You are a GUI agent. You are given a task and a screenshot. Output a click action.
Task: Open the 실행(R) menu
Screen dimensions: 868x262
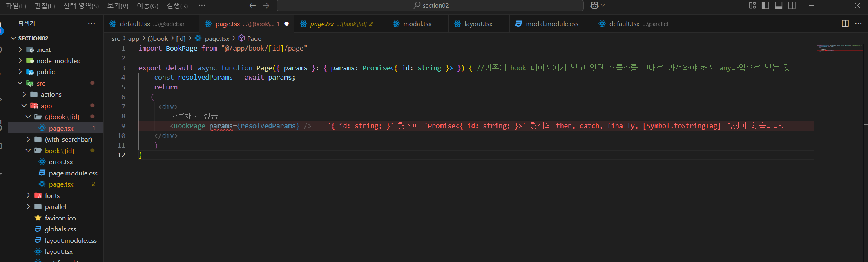click(177, 6)
